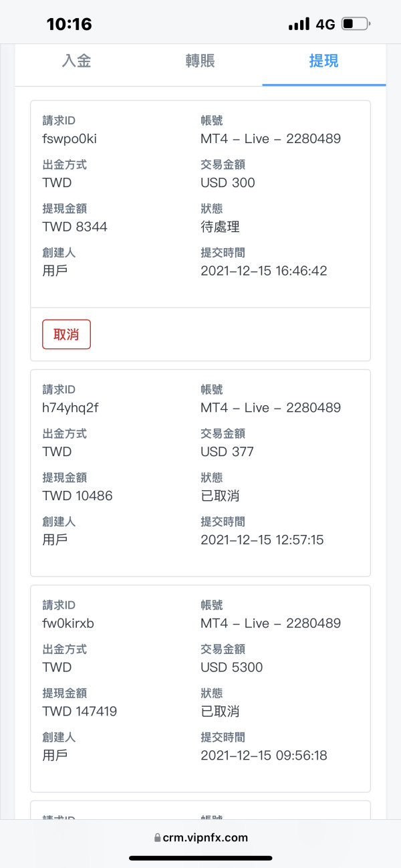Tap the cellular signal bars icon
Screen dimensions: 401x868
pyautogui.click(x=299, y=25)
